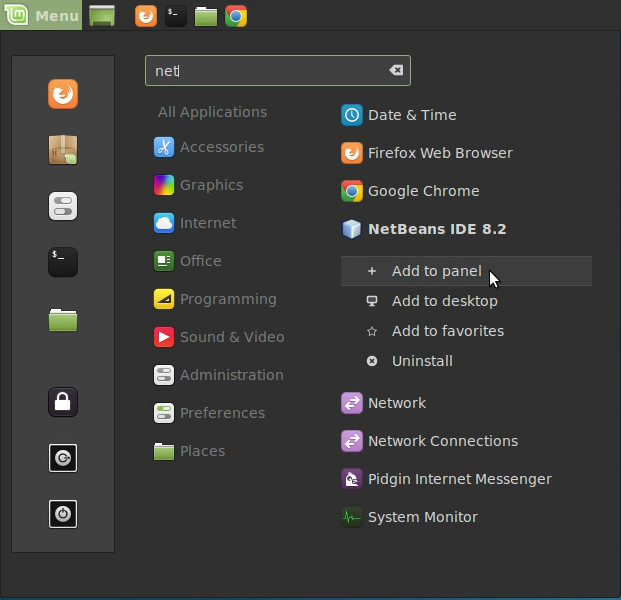Show All Applications category

[x=212, y=112]
